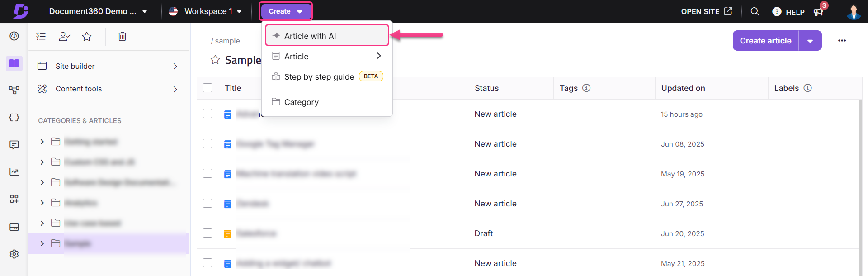Open the workflow tree icon in left rail
The width and height of the screenshot is (868, 276).
click(x=14, y=90)
